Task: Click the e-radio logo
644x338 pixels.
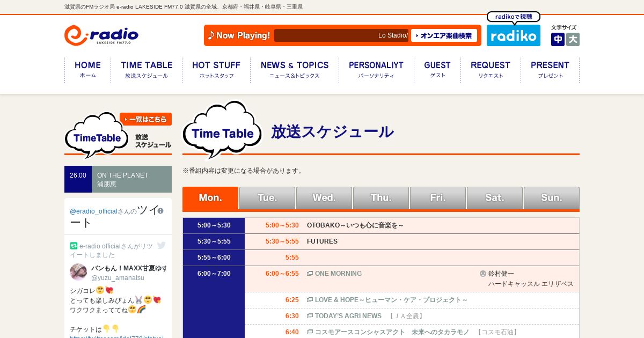Action: 101,35
